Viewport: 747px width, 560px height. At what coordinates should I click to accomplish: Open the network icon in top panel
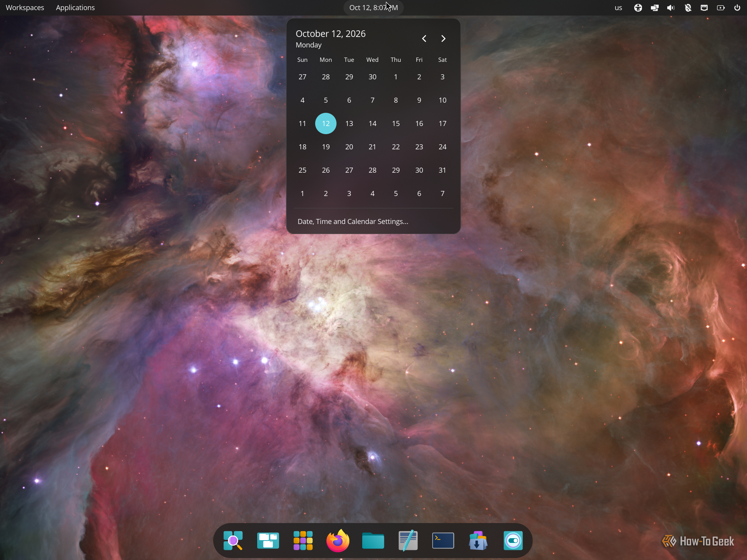704,8
